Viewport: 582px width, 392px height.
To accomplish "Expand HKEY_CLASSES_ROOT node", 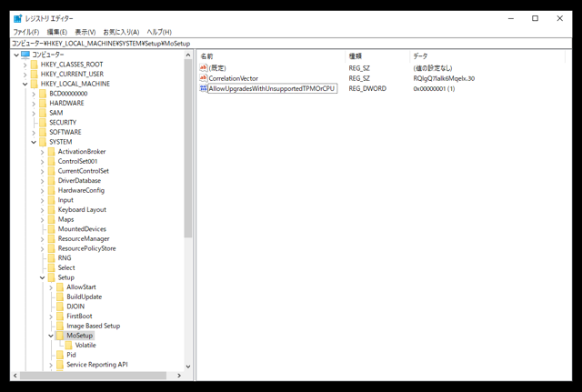I will click(x=25, y=65).
